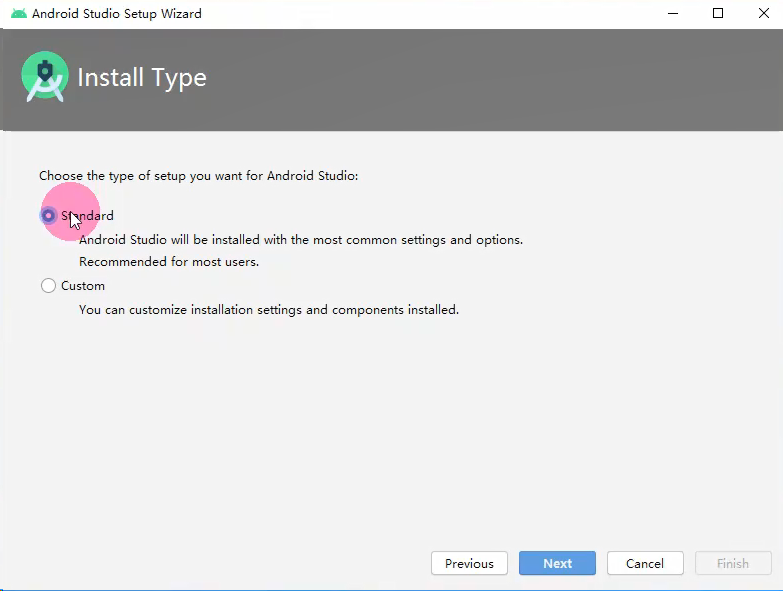The width and height of the screenshot is (783, 591).
Task: Minimize the Setup Wizard window
Action: click(673, 13)
